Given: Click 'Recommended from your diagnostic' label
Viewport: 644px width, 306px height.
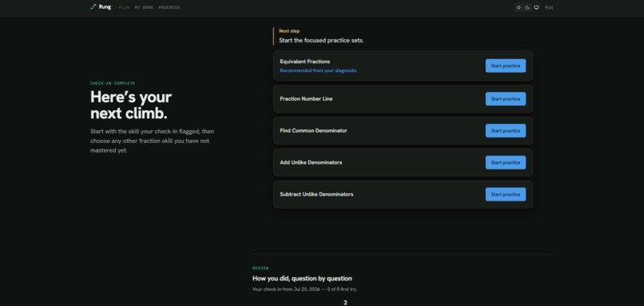Looking at the screenshot, I should coord(318,70).
